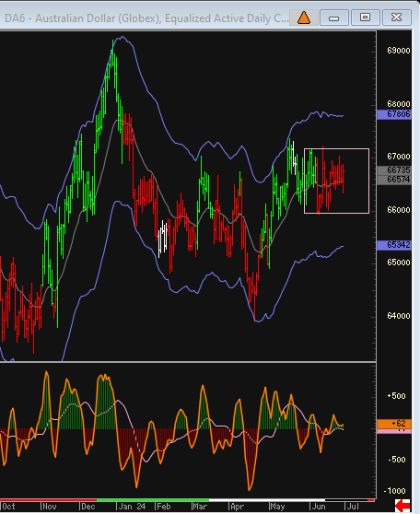Screen dimensions: 420x514
Task: Click the +500 oscillator scale label
Action: 396,396
